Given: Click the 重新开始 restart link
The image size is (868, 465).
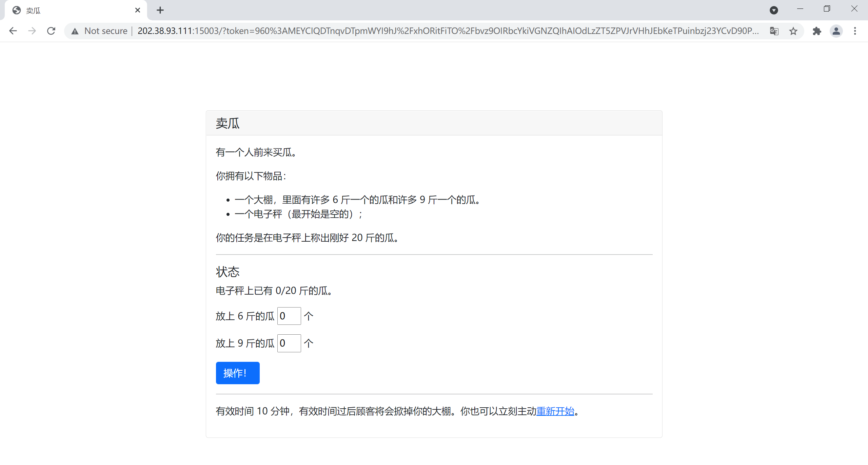Looking at the screenshot, I should point(555,411).
